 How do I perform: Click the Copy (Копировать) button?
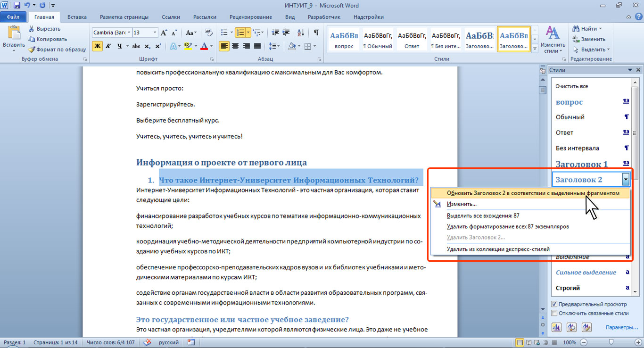click(47, 39)
